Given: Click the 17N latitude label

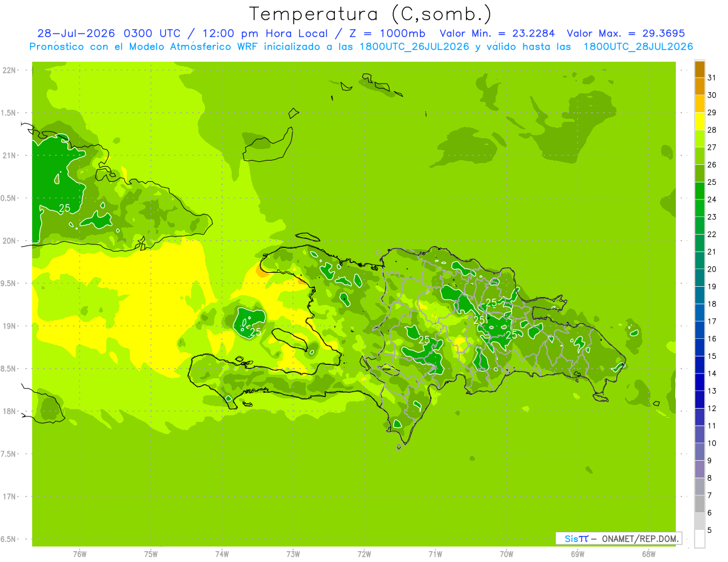Looking at the screenshot, I should (10, 497).
